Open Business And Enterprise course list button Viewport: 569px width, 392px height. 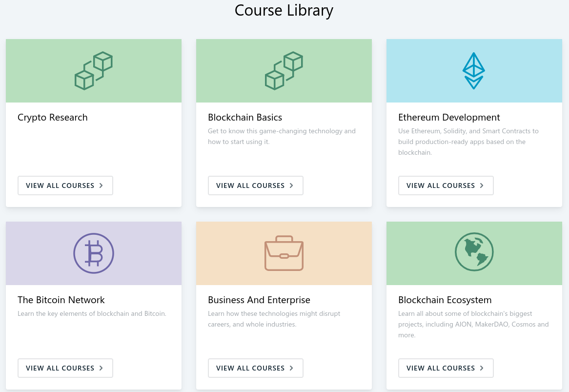pyautogui.click(x=256, y=368)
